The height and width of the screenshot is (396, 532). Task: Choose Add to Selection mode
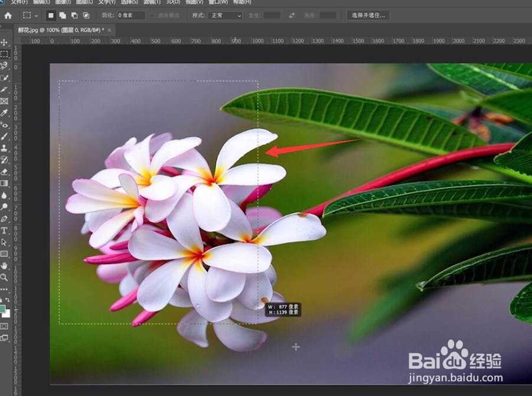[63, 15]
